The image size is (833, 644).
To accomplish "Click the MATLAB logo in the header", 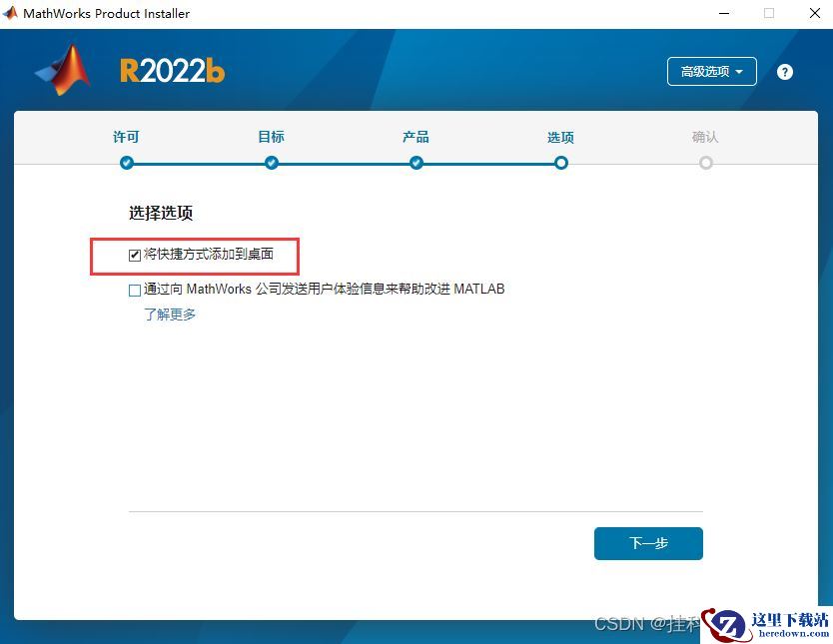I will click(64, 70).
